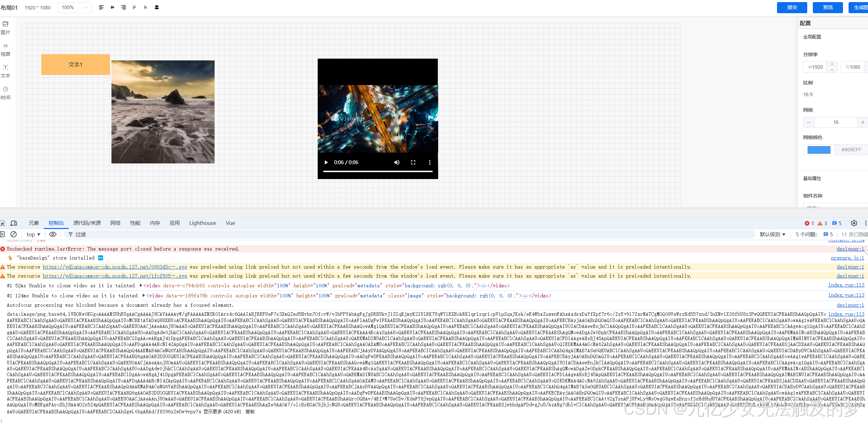Switch to the Vue tab in DevTools
Viewport: 868px width, 423px height.
point(230,223)
